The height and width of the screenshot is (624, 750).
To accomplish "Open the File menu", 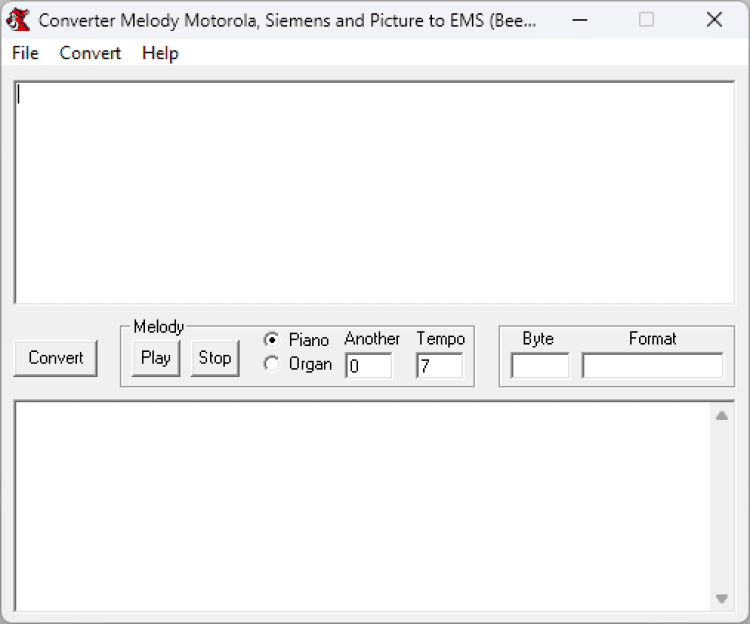I will pyautogui.click(x=25, y=53).
